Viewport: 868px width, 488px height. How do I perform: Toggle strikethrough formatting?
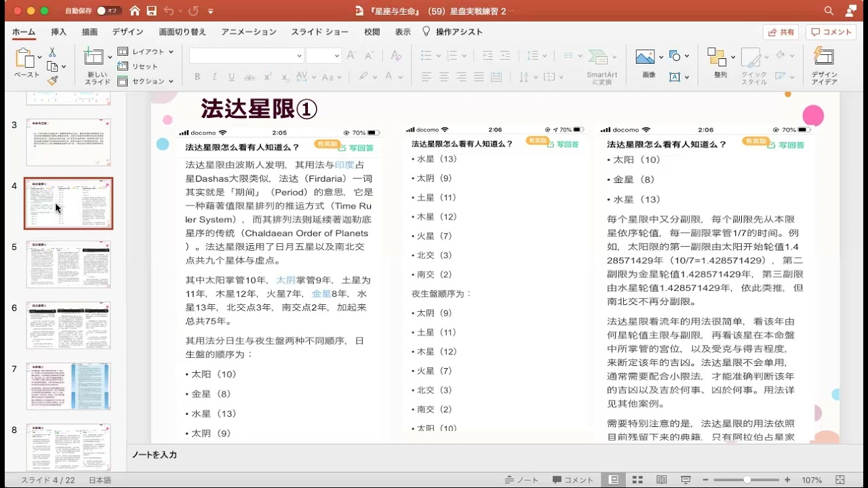(x=249, y=77)
